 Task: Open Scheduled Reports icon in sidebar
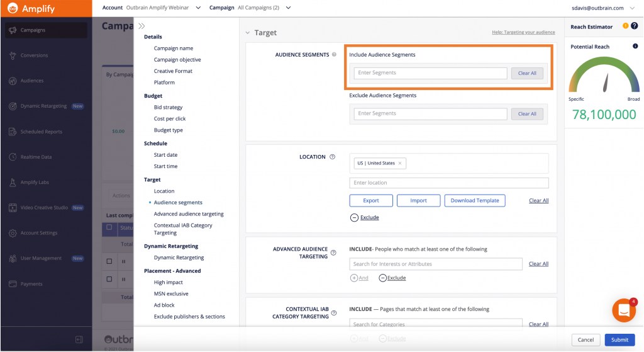(13, 132)
